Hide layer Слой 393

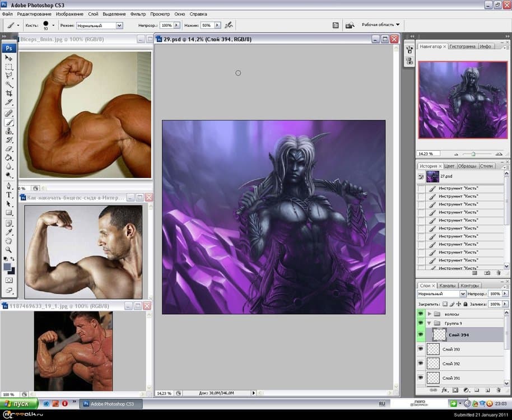(420, 349)
